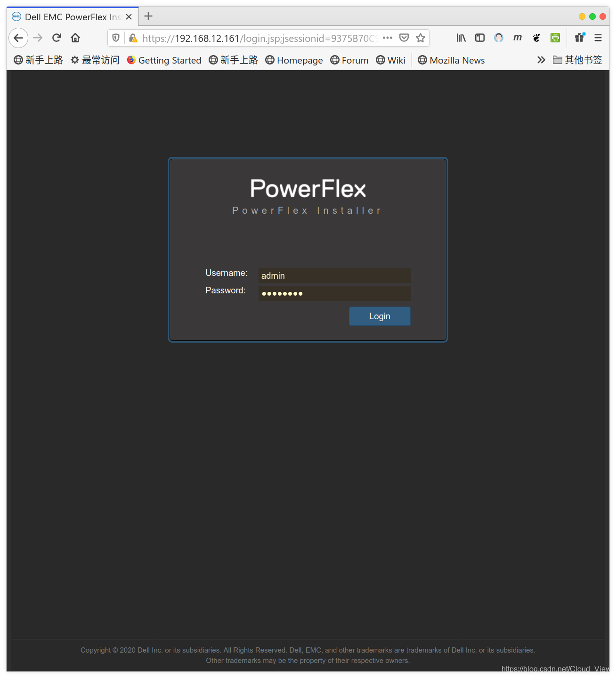This screenshot has width=616, height=678.
Task: Open the tracking protection shield icon
Action: [x=116, y=38]
